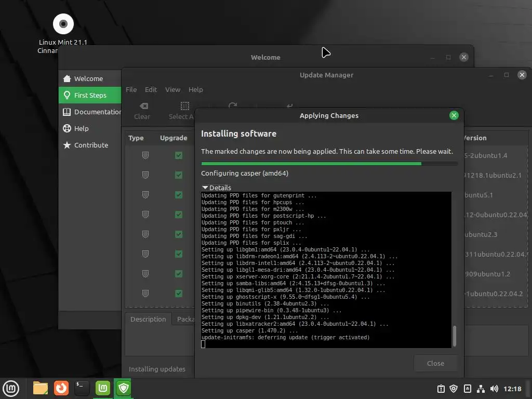Image resolution: width=532 pixels, height=399 pixels.
Task: Click the Contribute star icon
Action: (67, 145)
